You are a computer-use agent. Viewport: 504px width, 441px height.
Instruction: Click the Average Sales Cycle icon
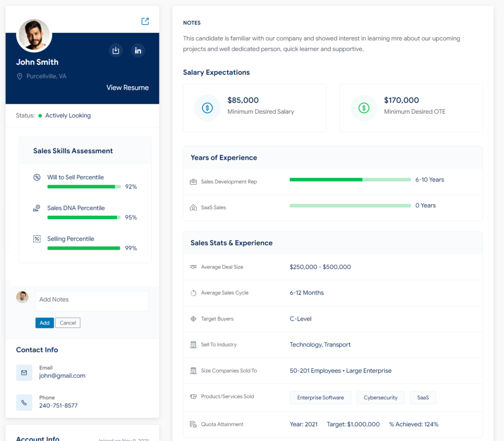tap(193, 293)
